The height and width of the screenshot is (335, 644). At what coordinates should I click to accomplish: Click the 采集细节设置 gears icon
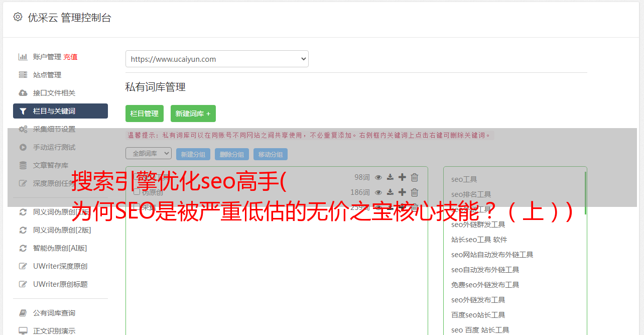[23, 129]
